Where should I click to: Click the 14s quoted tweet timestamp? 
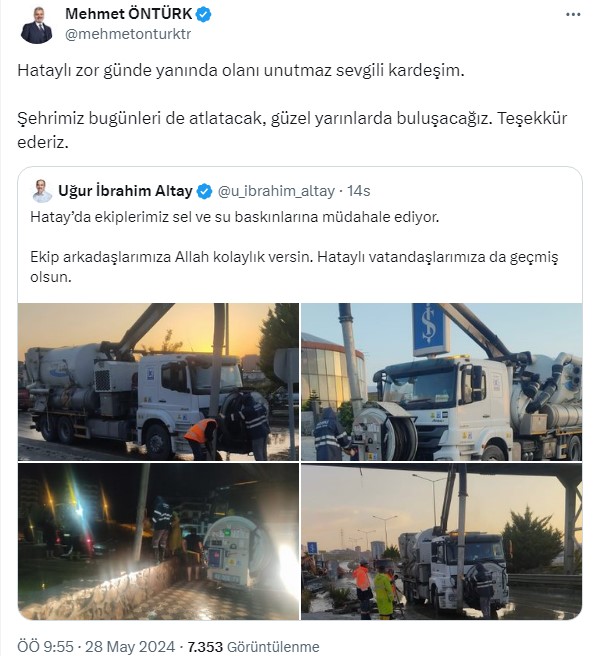tap(359, 191)
